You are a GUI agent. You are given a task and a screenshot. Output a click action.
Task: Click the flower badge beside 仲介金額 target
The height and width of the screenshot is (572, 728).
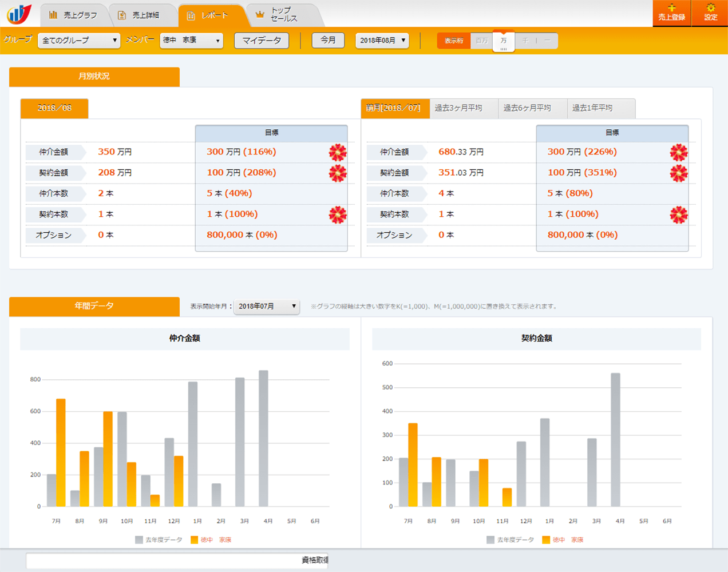click(x=338, y=152)
